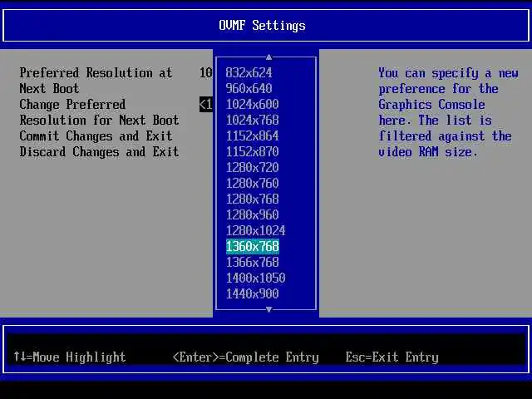Click the Enter=Complete Entry hint
The height and width of the screenshot is (399, 532).
tap(246, 357)
